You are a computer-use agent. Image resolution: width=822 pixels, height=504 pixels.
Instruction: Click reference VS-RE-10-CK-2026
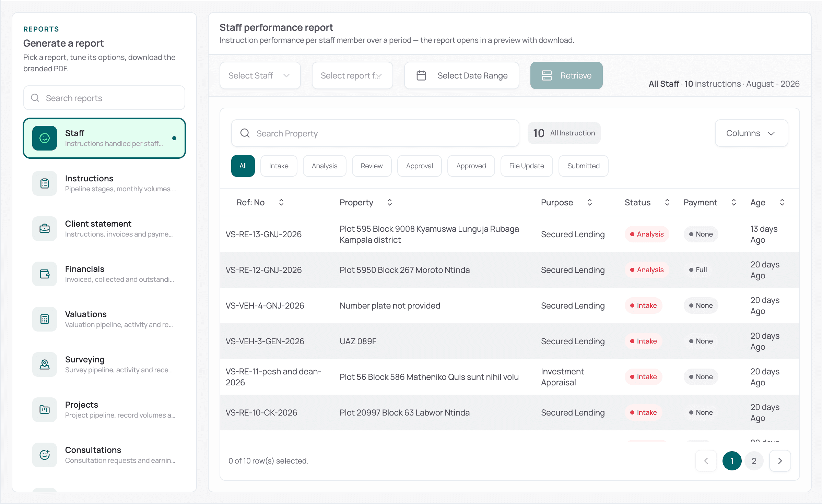[x=261, y=412]
